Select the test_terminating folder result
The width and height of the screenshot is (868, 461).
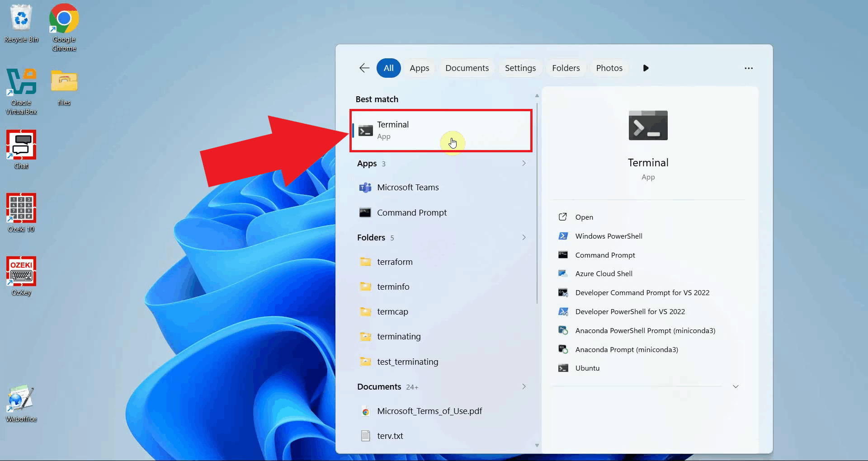441,362
